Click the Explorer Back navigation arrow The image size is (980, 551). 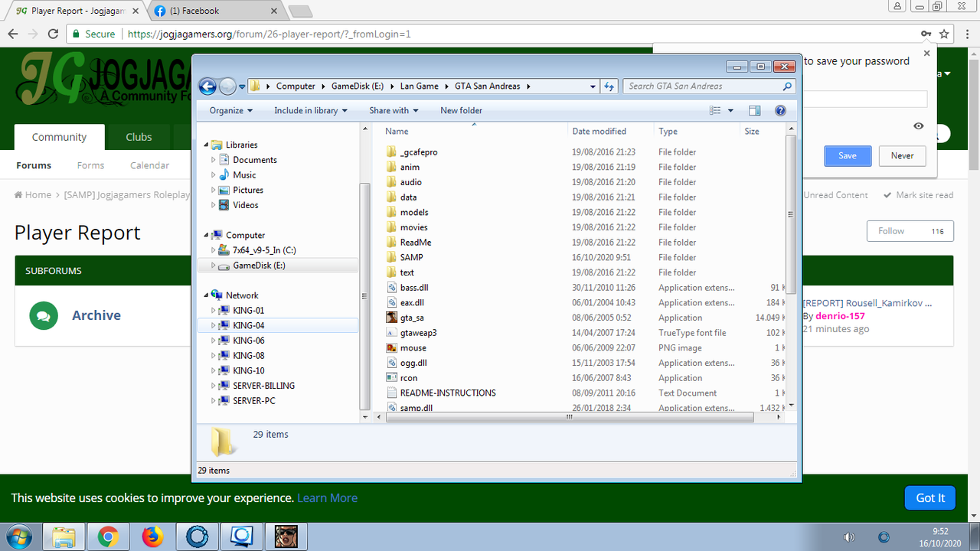[x=207, y=86]
